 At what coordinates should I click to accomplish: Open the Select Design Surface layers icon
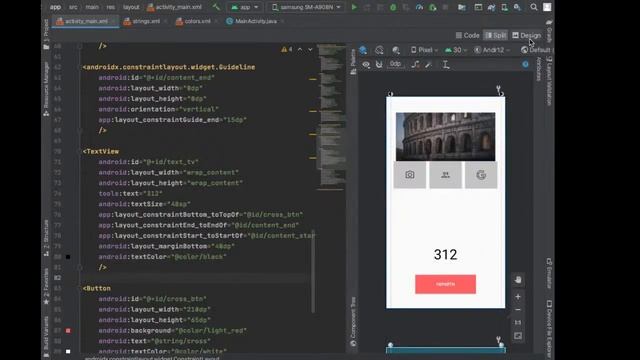click(x=363, y=50)
